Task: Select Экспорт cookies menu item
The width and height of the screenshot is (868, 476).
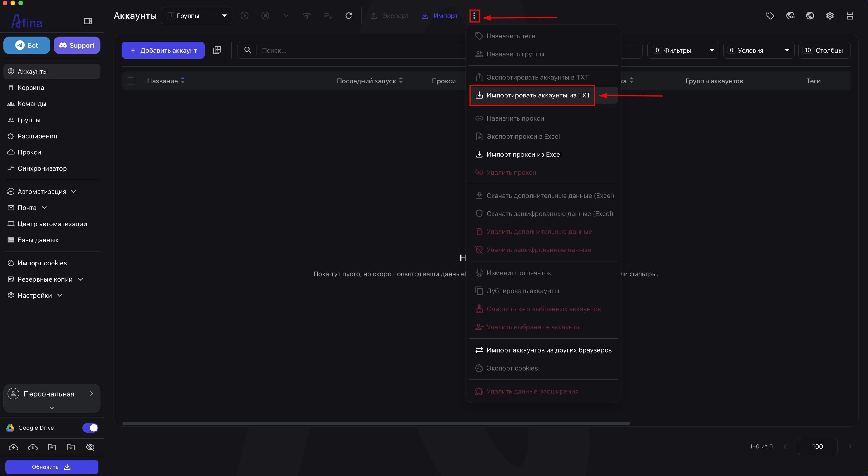Action: (543, 368)
